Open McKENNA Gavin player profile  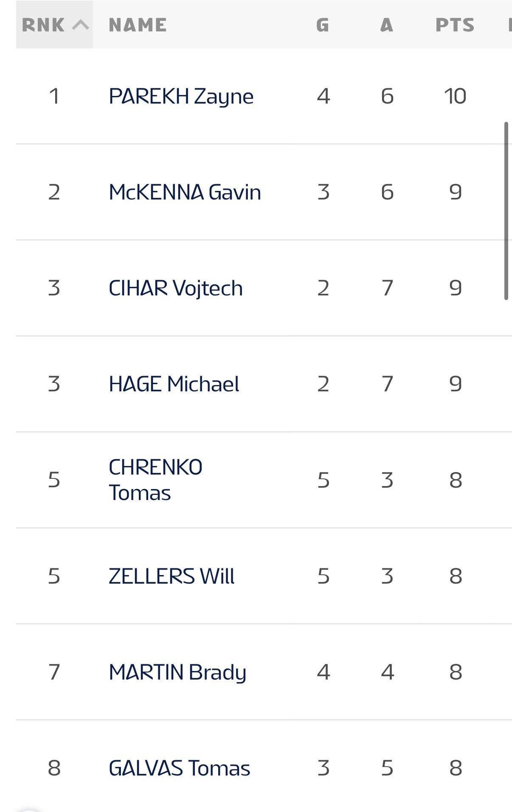(x=185, y=192)
